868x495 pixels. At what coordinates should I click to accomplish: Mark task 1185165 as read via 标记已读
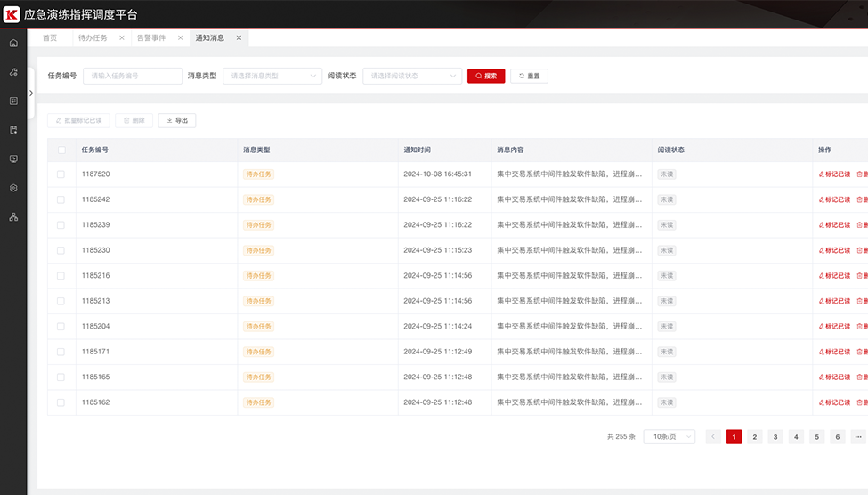click(834, 377)
